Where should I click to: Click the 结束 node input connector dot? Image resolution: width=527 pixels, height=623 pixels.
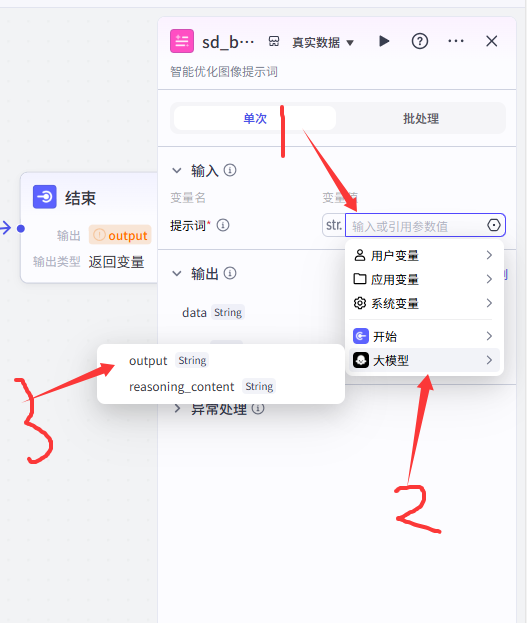21,228
